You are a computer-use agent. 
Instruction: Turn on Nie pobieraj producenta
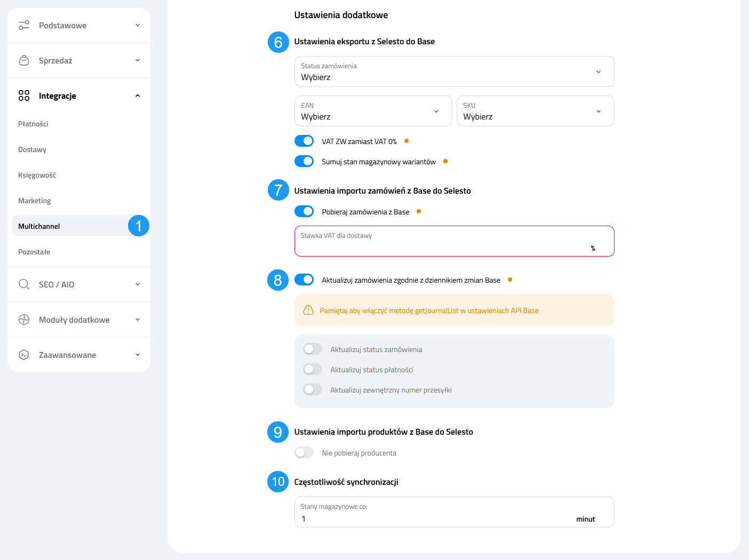click(x=304, y=452)
